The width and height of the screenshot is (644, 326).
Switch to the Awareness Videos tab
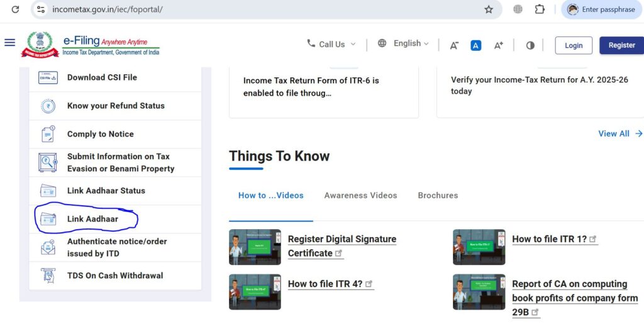pyautogui.click(x=360, y=196)
